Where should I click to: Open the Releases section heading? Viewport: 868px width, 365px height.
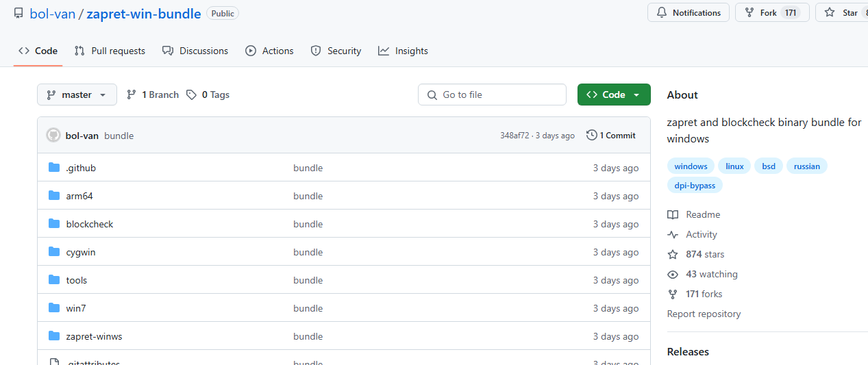pyautogui.click(x=688, y=351)
